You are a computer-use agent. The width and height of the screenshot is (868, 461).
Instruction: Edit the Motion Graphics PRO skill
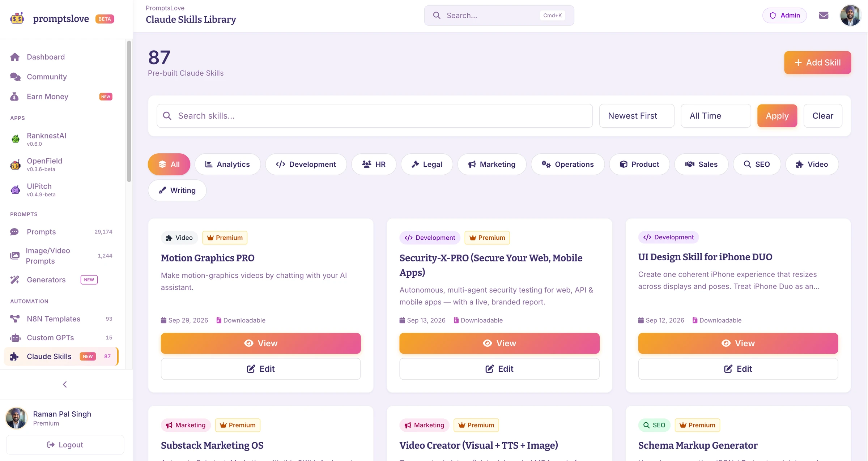click(x=261, y=369)
